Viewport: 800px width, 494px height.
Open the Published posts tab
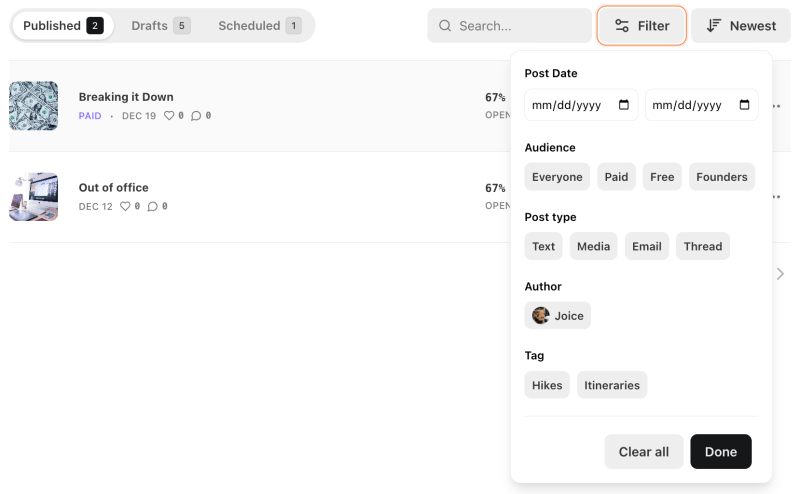pos(63,26)
